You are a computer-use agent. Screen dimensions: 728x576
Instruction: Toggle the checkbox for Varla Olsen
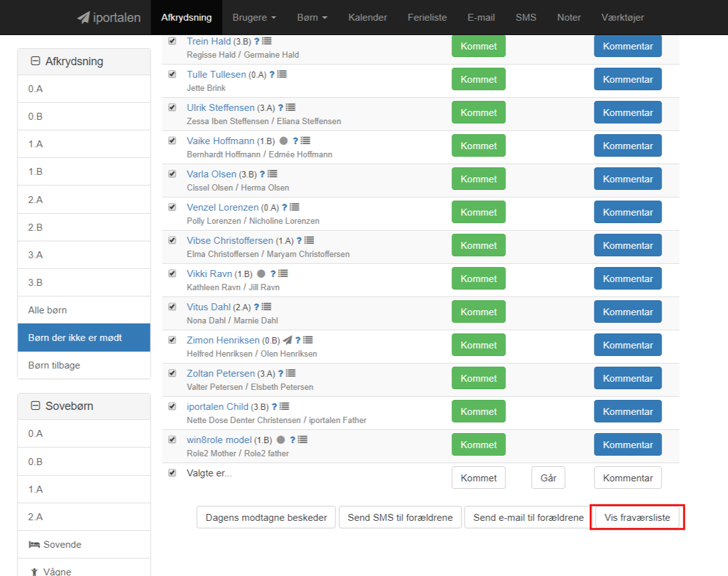click(x=172, y=174)
